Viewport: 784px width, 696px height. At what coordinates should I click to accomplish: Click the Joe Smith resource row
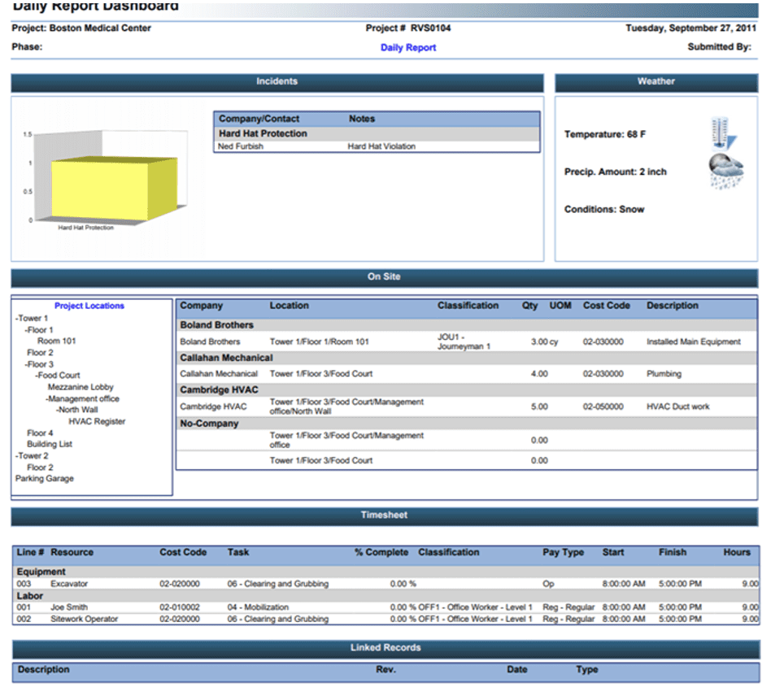point(385,607)
